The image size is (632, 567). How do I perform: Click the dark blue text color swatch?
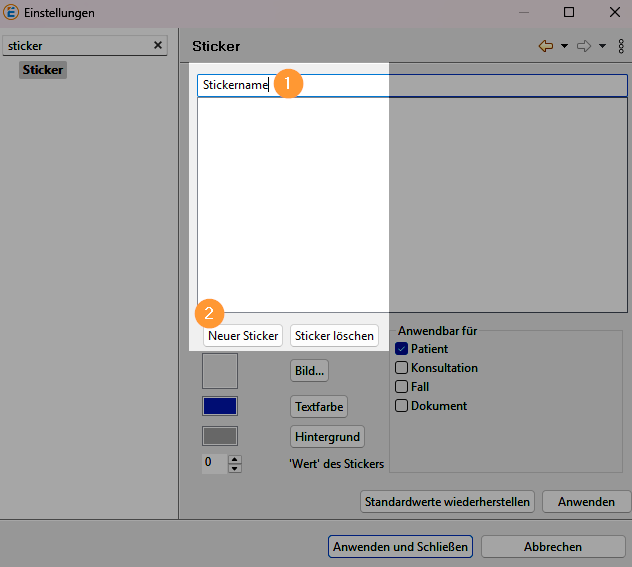(220, 406)
